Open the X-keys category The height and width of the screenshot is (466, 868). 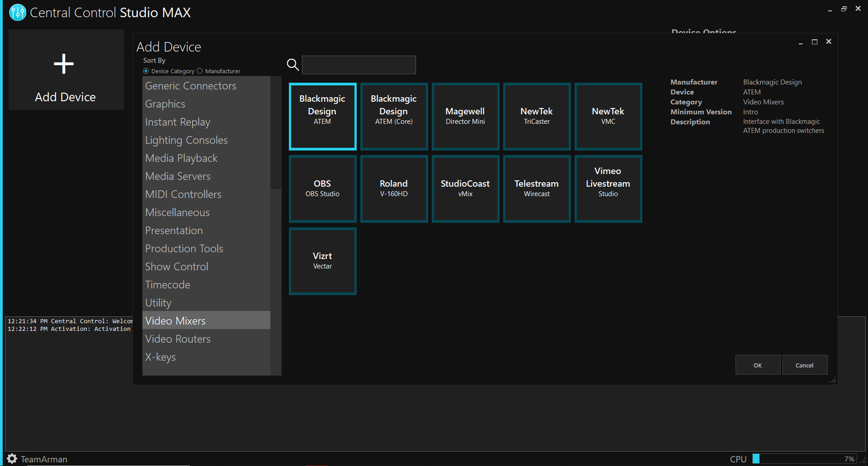coord(160,357)
